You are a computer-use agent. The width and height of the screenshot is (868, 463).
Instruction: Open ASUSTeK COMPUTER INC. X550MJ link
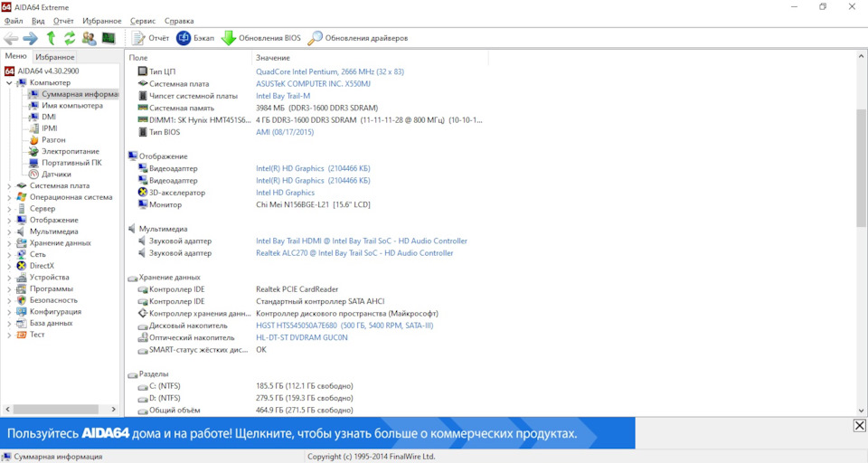pos(314,83)
